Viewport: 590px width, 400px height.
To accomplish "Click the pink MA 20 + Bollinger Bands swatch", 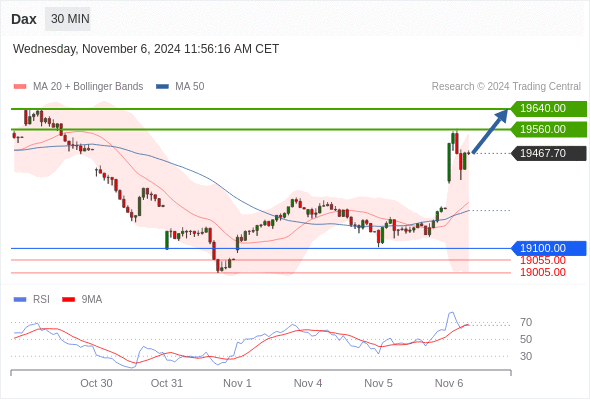I will (20, 87).
